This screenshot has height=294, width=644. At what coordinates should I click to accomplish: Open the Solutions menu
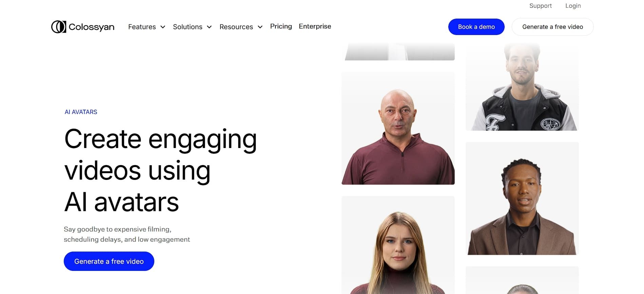(188, 27)
